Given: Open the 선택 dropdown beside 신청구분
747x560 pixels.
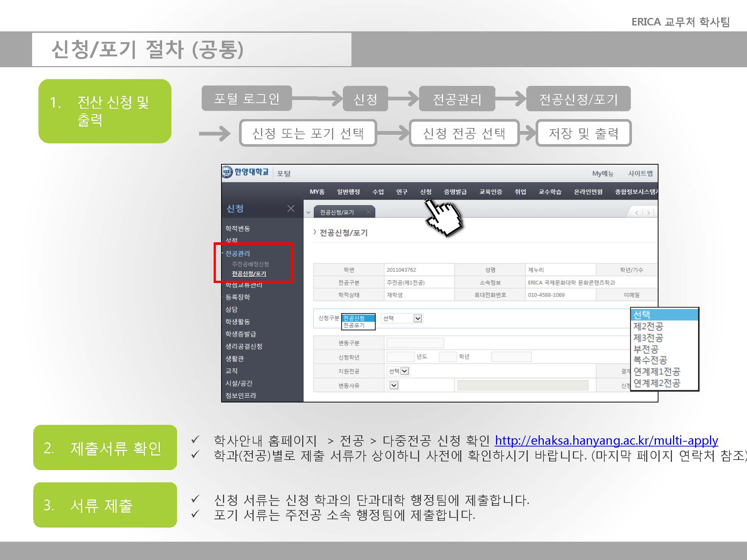Looking at the screenshot, I should pyautogui.click(x=402, y=318).
